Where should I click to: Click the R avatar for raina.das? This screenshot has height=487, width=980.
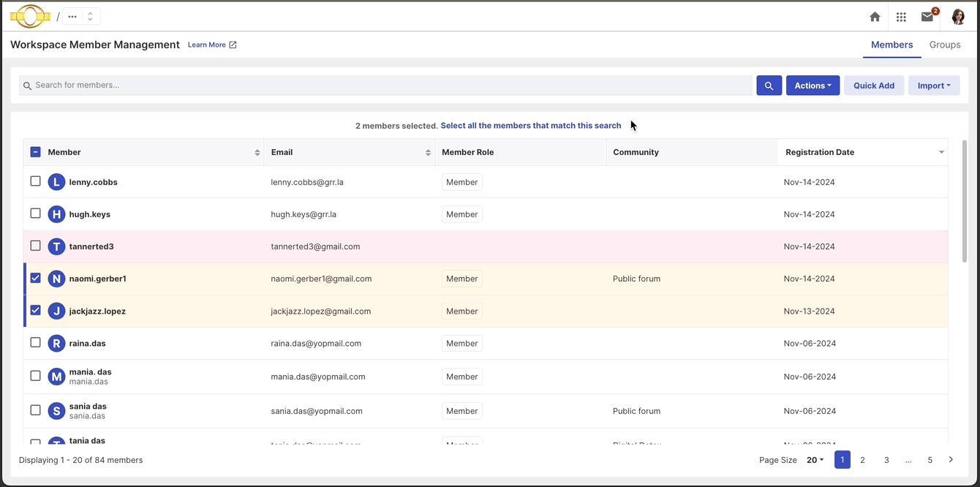[56, 343]
